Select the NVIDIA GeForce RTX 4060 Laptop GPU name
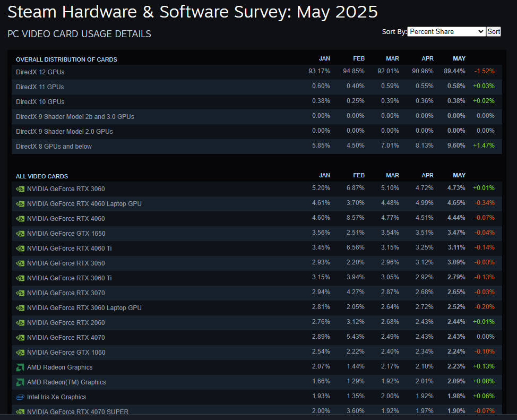517x420 pixels. (x=84, y=204)
